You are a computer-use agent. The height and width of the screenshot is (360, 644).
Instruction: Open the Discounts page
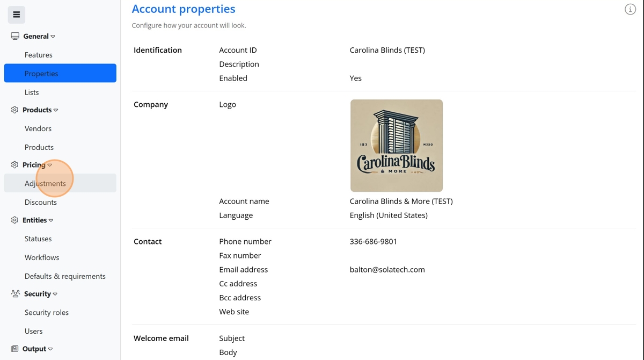coord(60,202)
